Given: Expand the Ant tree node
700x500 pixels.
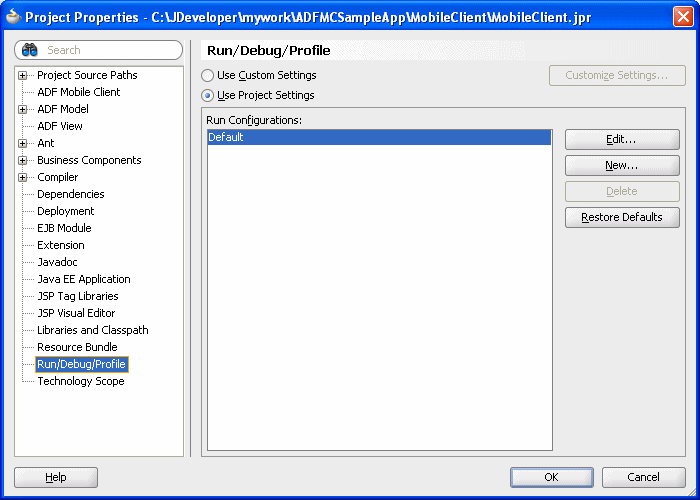Looking at the screenshot, I should [22, 143].
